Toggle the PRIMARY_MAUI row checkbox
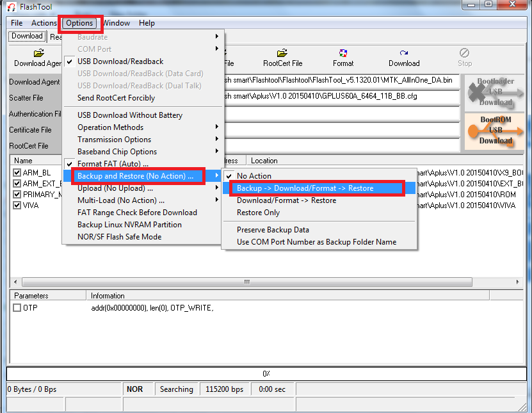Viewport: 532px width, 413px height. point(17,195)
